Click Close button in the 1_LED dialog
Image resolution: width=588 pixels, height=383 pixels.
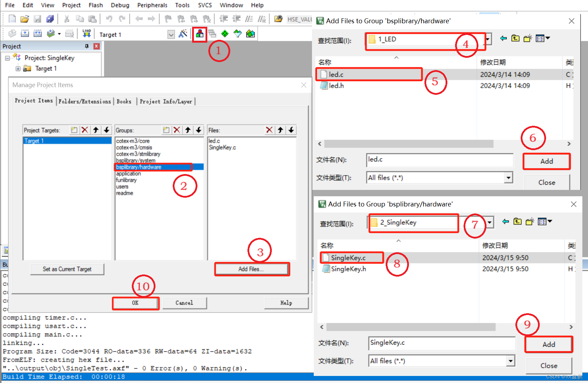click(546, 183)
